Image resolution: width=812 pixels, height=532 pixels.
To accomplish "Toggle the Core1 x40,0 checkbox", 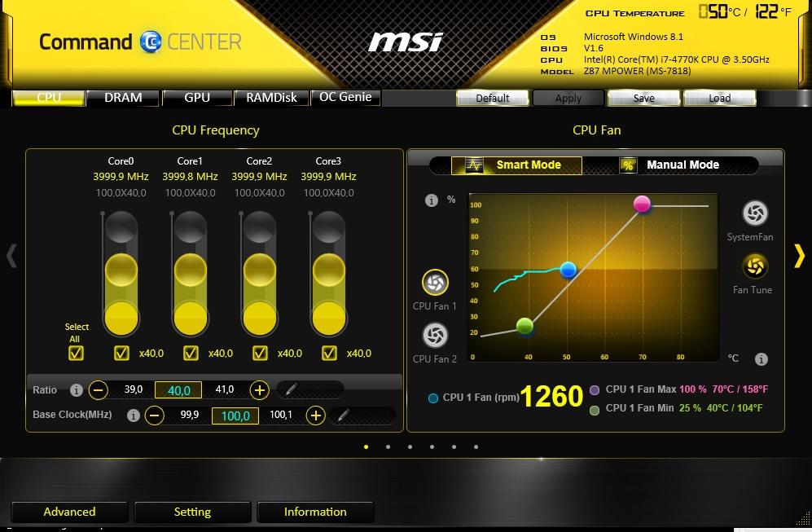I will pyautogui.click(x=191, y=353).
